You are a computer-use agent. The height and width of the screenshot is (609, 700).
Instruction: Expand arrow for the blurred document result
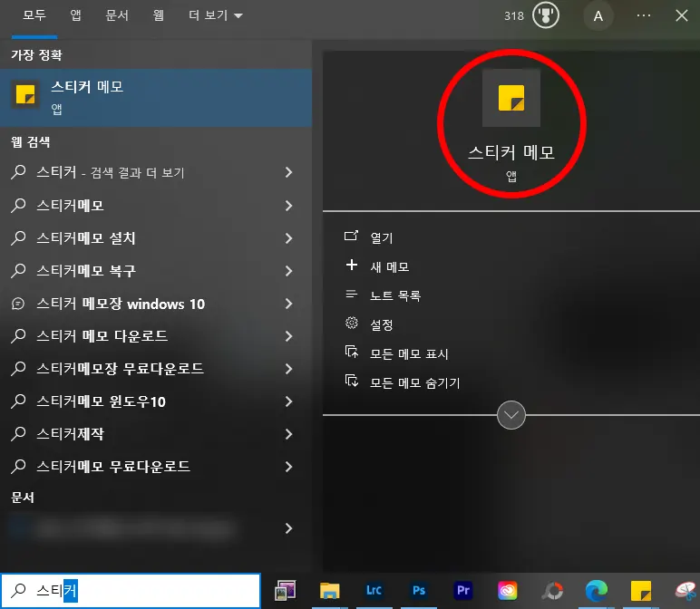click(289, 528)
